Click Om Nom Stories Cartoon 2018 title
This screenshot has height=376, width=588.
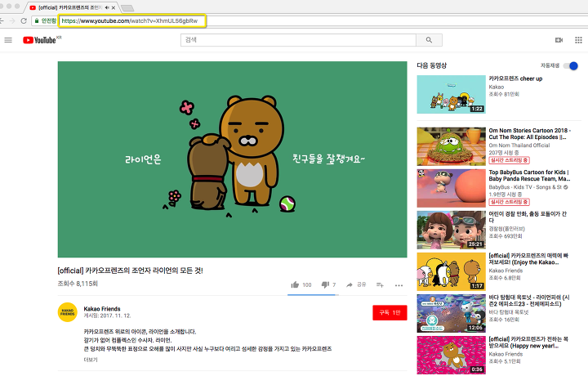pos(529,133)
